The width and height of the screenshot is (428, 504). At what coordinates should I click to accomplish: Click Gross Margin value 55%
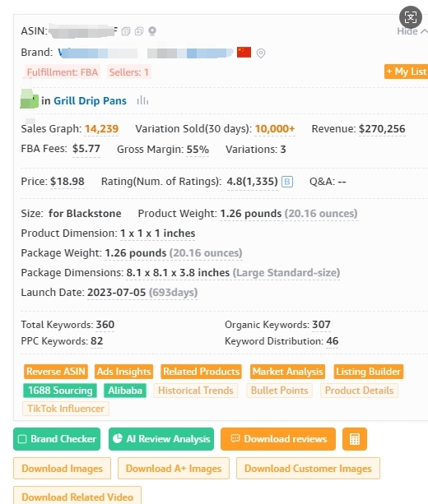coord(198,150)
